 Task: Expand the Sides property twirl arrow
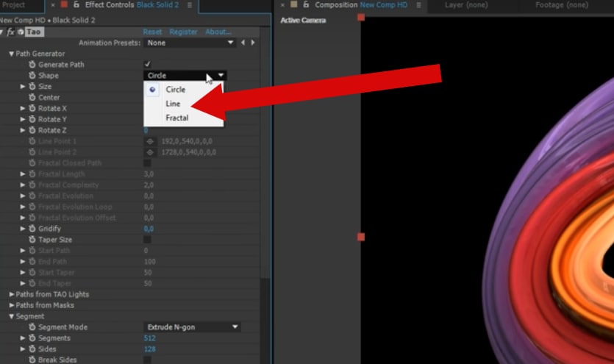point(23,349)
